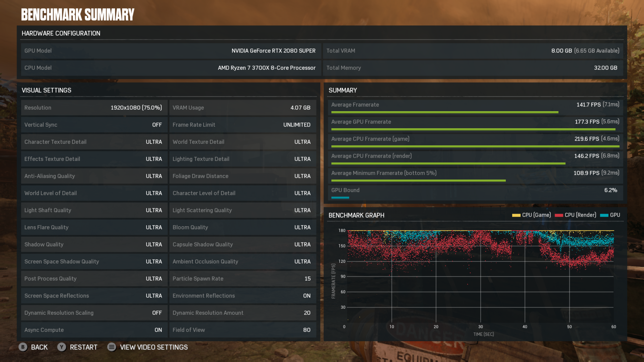The height and width of the screenshot is (362, 644).
Task: Click the 141.7 FPS average framerate value
Action: click(589, 105)
